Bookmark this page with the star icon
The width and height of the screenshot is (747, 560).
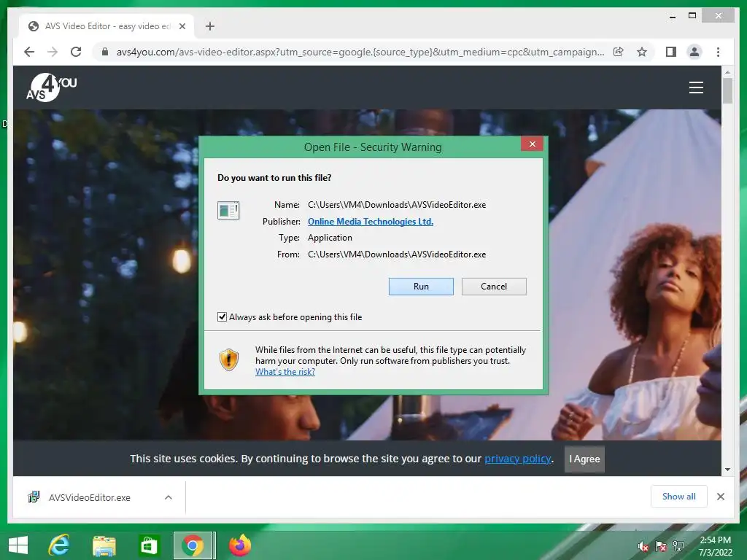(642, 52)
